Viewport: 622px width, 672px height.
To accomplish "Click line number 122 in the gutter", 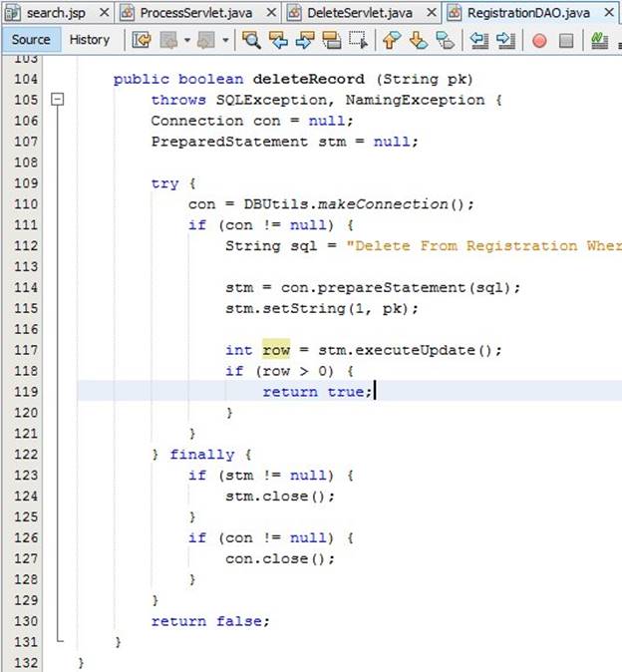I will [26, 455].
